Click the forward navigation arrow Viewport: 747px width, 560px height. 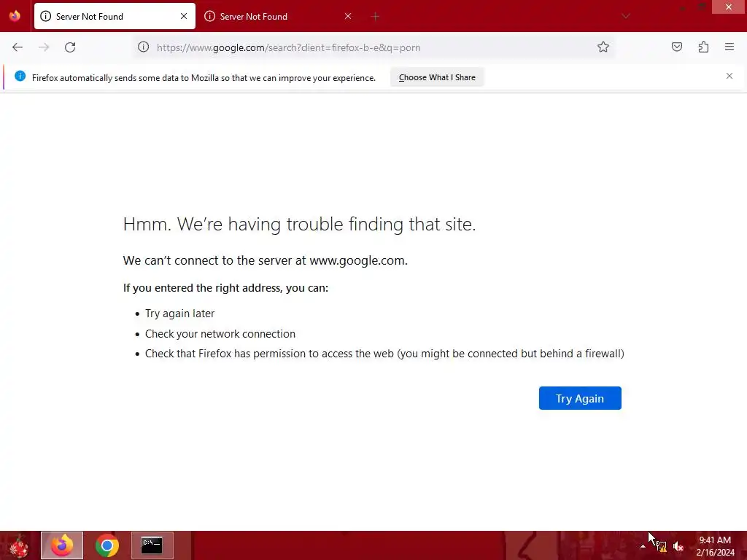(44, 47)
